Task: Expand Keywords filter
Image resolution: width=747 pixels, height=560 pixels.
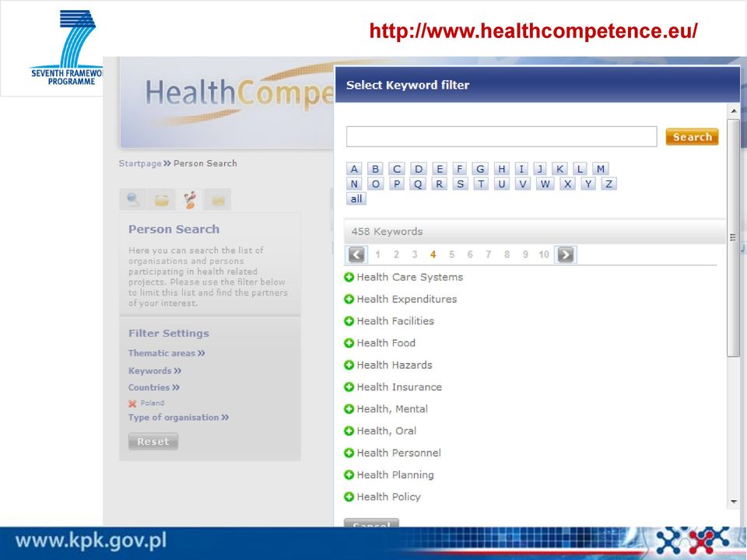Action: click(x=154, y=371)
